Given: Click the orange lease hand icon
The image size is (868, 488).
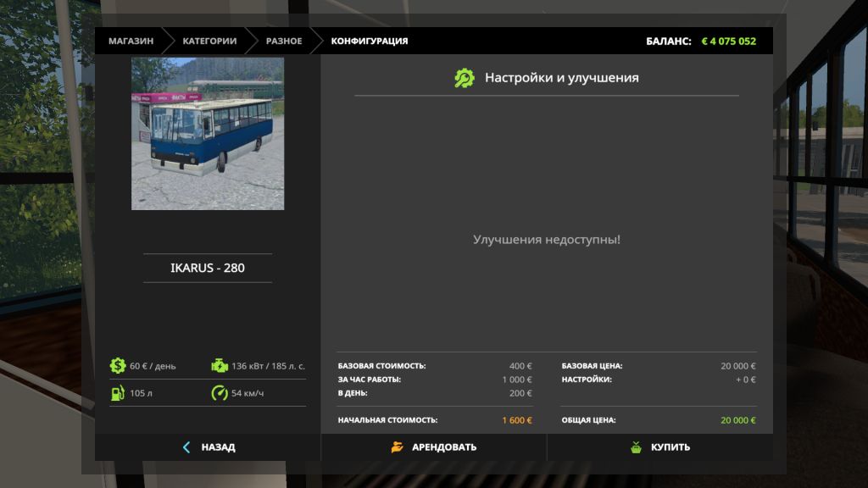Looking at the screenshot, I should (397, 447).
